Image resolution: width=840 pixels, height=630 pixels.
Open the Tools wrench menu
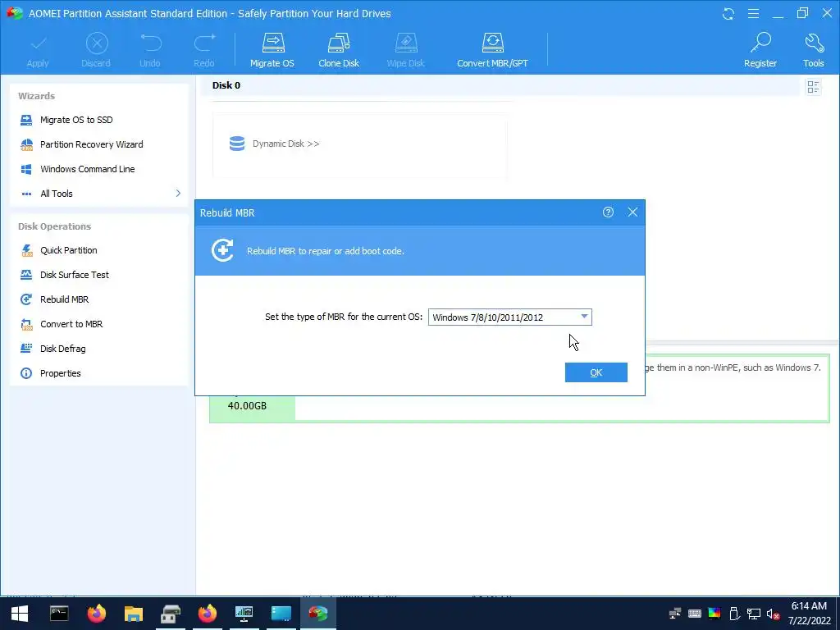click(813, 50)
